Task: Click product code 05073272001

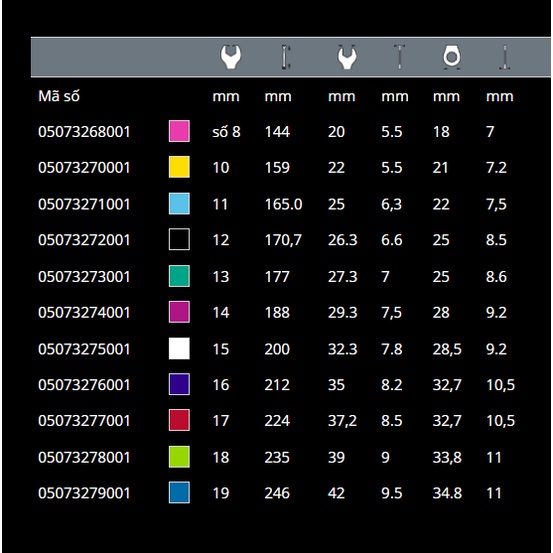Action: pos(84,240)
